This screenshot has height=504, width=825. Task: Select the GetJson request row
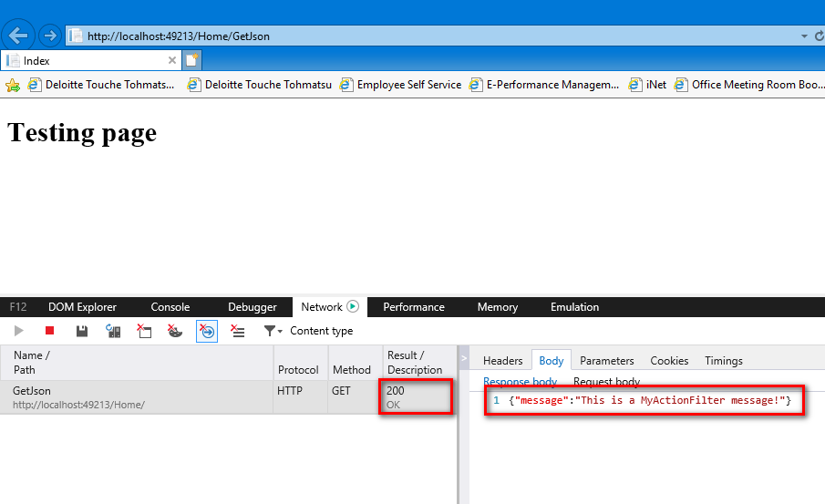[228, 397]
